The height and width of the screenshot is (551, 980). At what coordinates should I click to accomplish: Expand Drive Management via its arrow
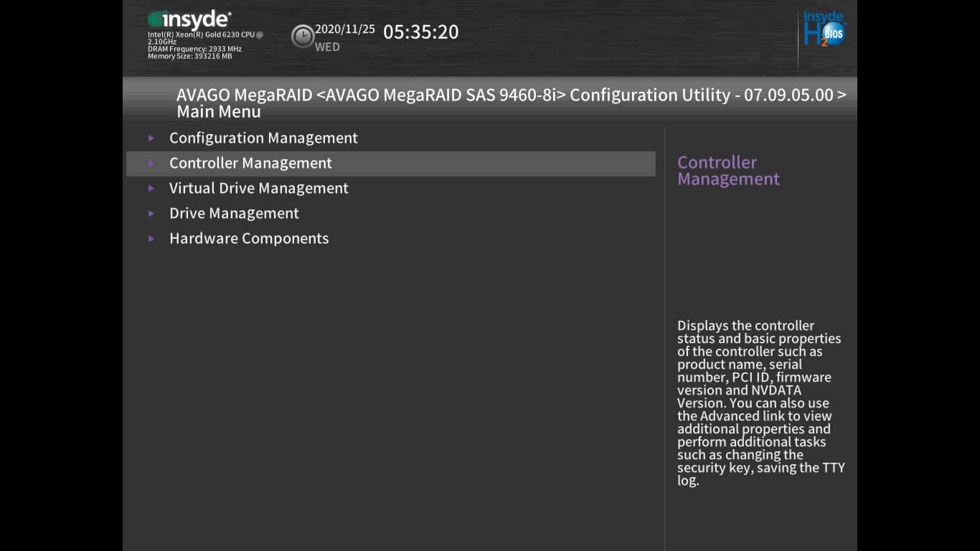coord(151,213)
